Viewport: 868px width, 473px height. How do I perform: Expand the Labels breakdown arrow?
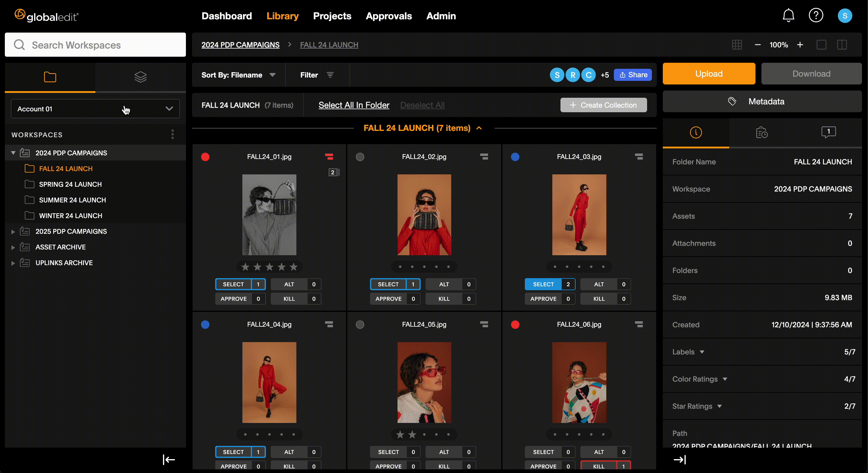click(x=702, y=352)
